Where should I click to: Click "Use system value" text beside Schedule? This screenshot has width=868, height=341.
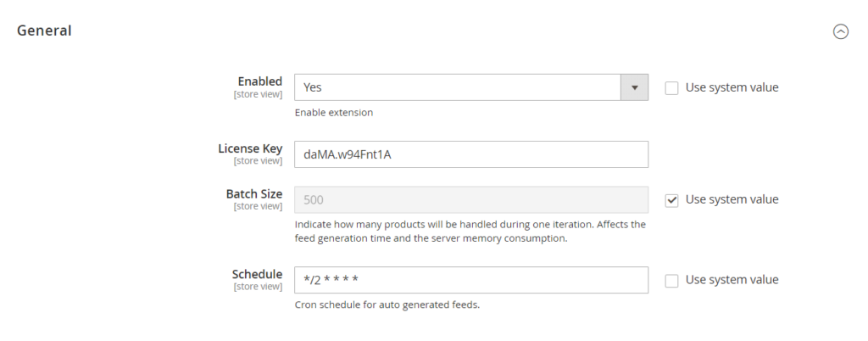click(732, 281)
